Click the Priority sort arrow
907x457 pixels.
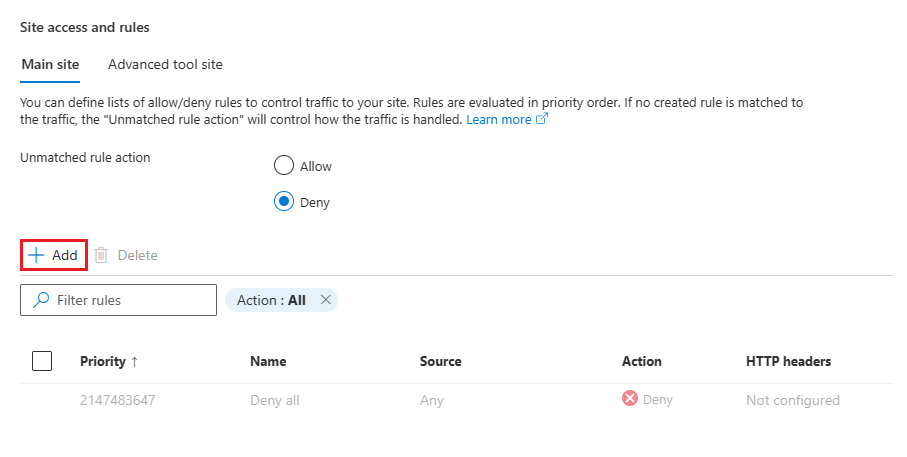click(134, 362)
